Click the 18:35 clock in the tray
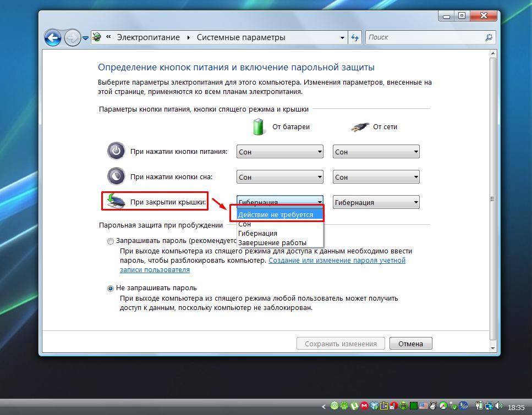532x415 pixels. (x=516, y=407)
